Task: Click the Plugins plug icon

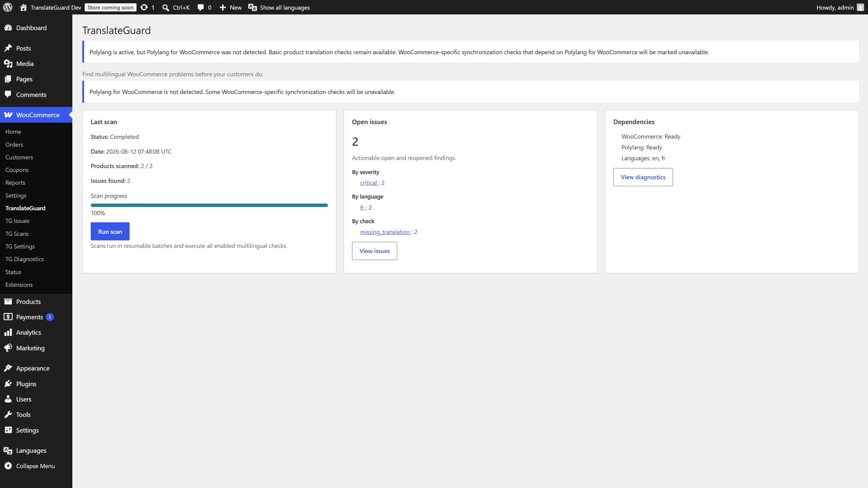Action: tap(8, 383)
